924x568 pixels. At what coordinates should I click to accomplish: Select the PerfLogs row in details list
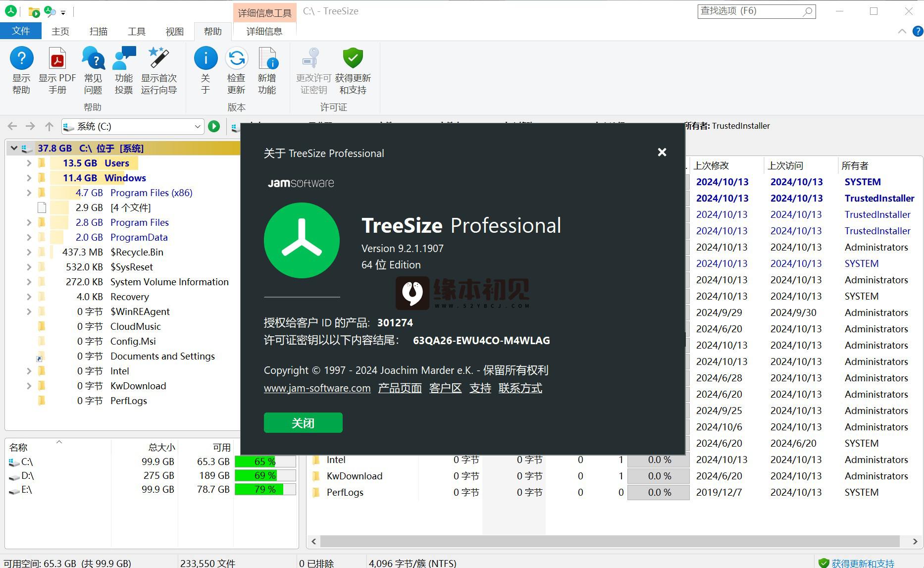pyautogui.click(x=345, y=492)
